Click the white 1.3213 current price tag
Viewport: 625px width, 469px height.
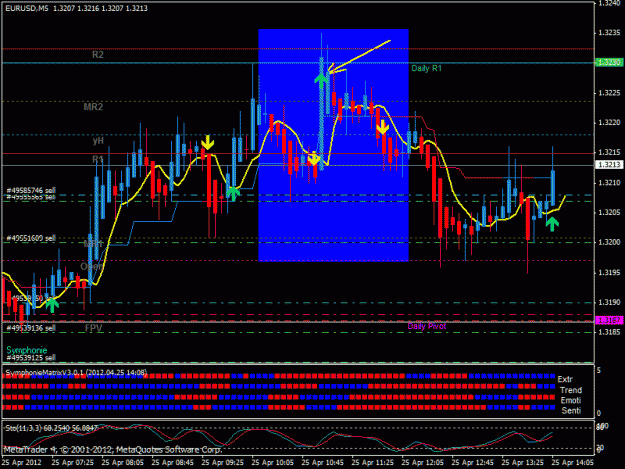(x=609, y=164)
